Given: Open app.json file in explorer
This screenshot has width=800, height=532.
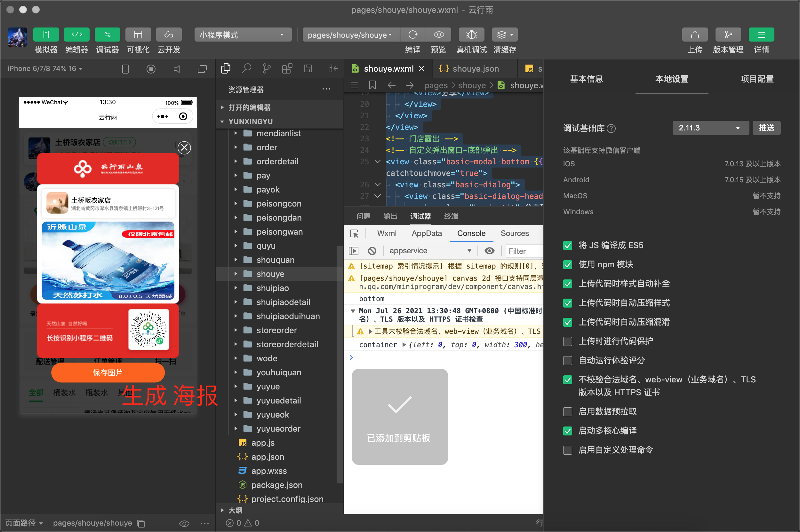Looking at the screenshot, I should click(268, 457).
